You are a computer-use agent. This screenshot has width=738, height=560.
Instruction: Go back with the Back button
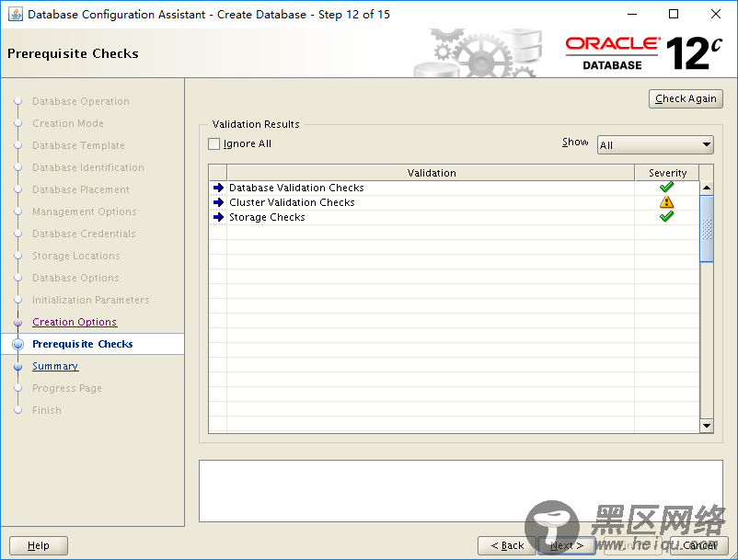pyautogui.click(x=507, y=545)
